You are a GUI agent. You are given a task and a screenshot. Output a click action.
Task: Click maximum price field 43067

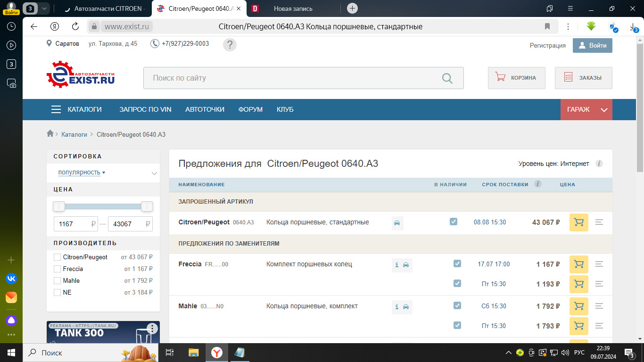130,224
